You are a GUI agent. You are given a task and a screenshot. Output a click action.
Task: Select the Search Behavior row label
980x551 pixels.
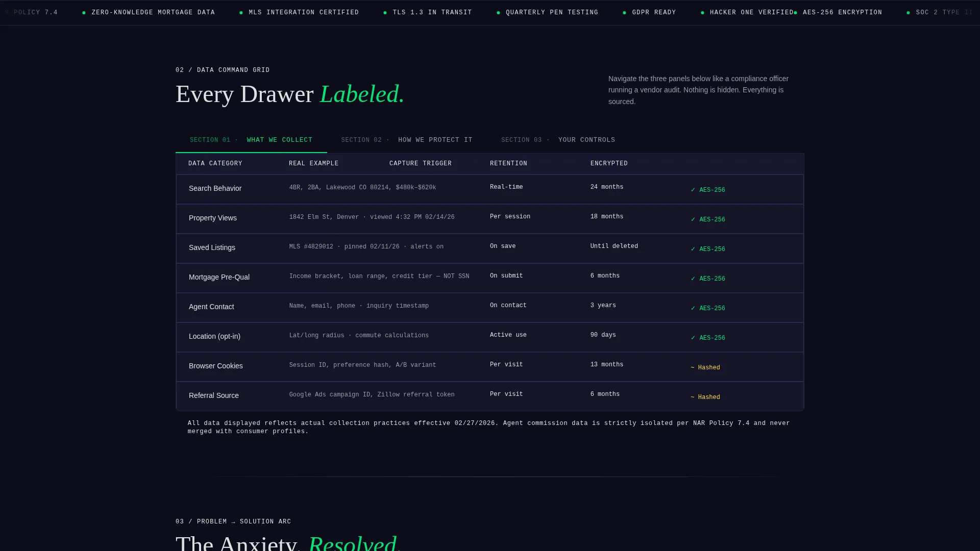215,188
